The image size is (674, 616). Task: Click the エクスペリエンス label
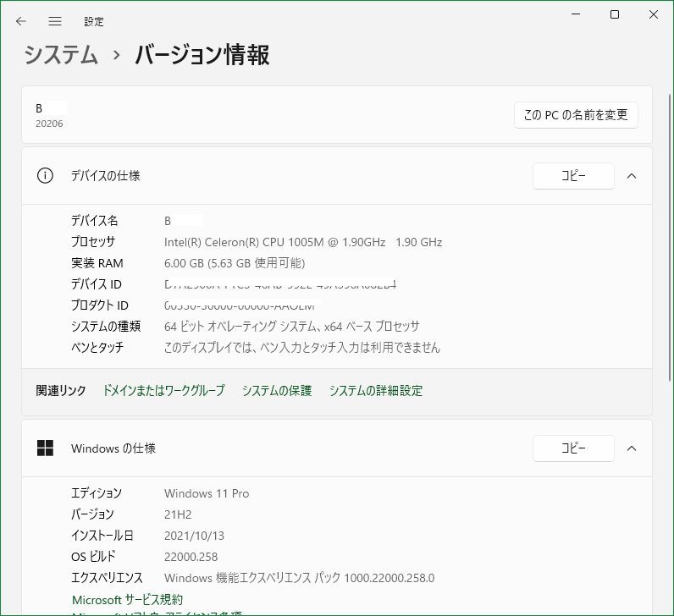tap(107, 577)
